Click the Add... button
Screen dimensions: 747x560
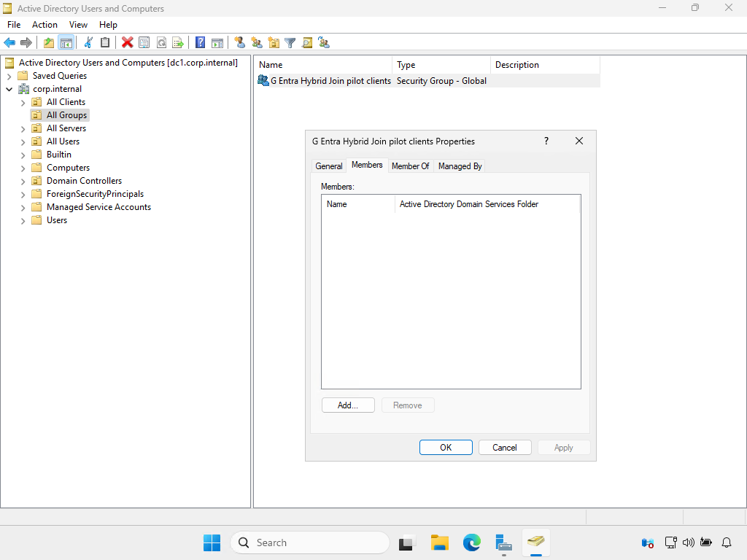point(348,405)
